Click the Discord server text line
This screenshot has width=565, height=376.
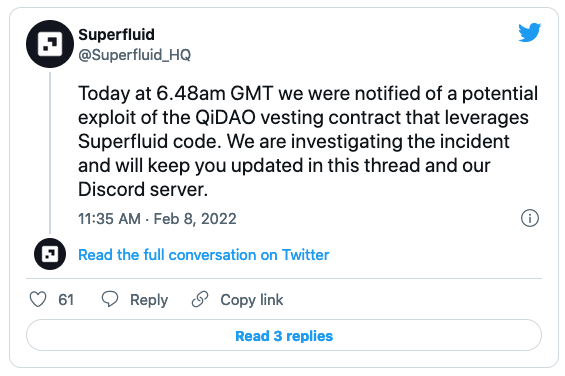(143, 189)
